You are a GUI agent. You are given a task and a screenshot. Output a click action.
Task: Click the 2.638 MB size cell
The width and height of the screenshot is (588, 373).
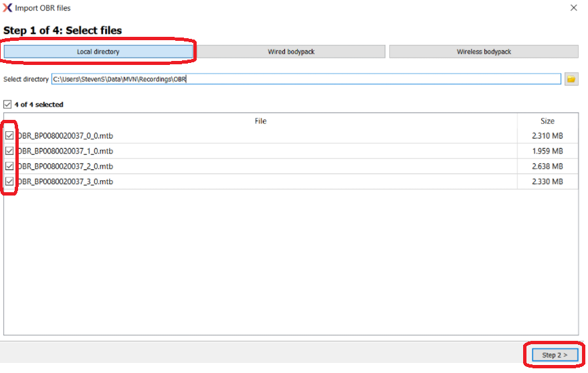tap(547, 166)
